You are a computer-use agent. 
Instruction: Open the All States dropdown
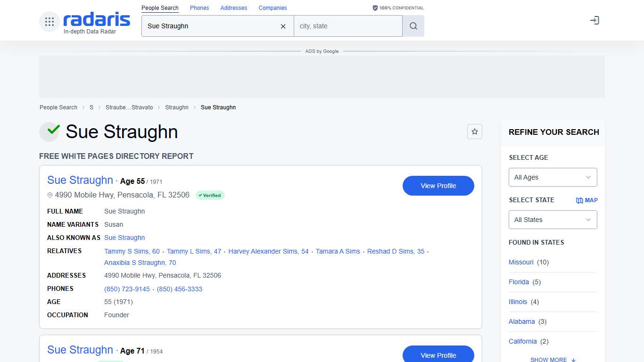(553, 220)
